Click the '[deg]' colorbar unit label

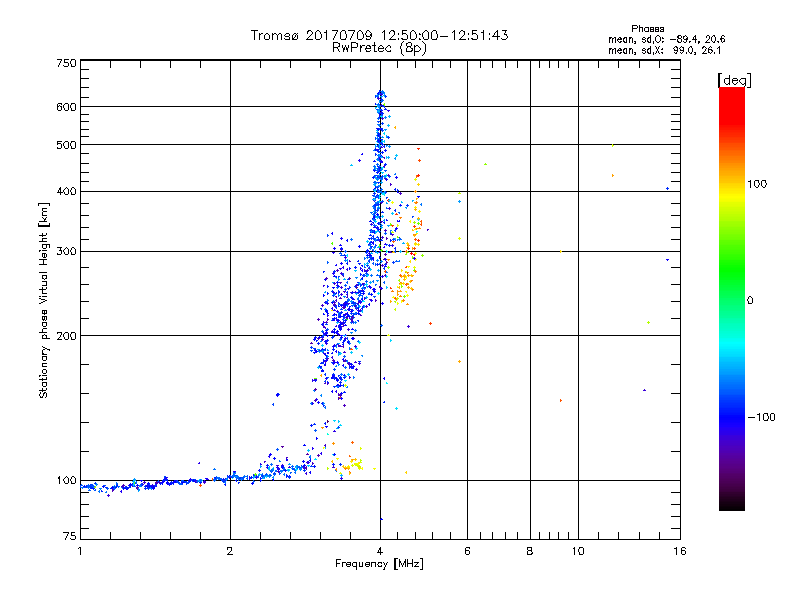coord(734,80)
